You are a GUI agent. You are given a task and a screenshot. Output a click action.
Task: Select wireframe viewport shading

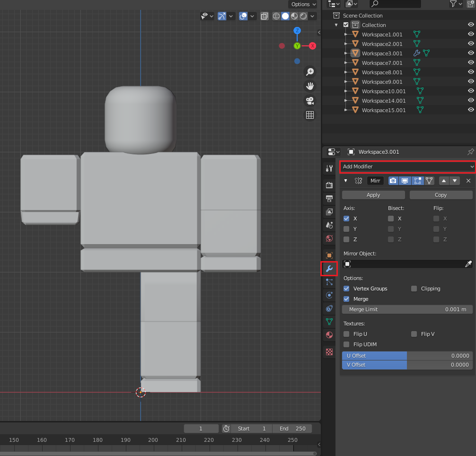(276, 16)
